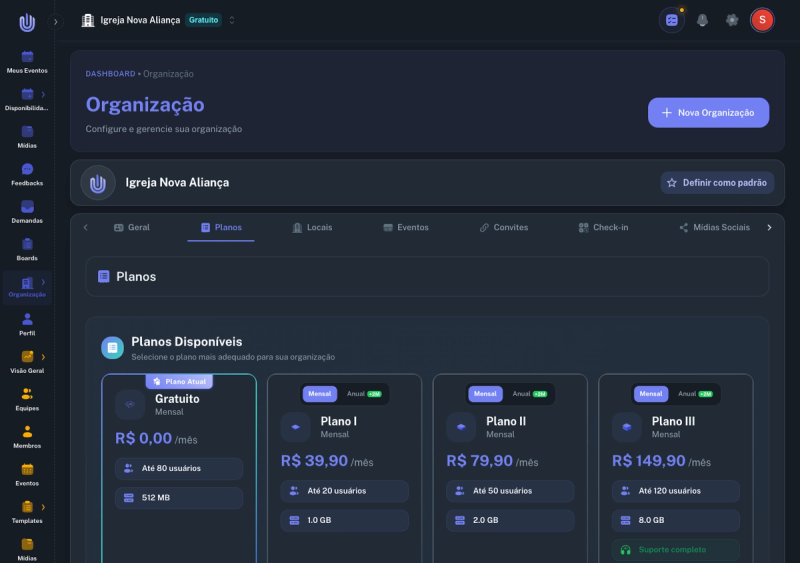Switch to the Geral tab
The image size is (800, 563).
pos(132,228)
